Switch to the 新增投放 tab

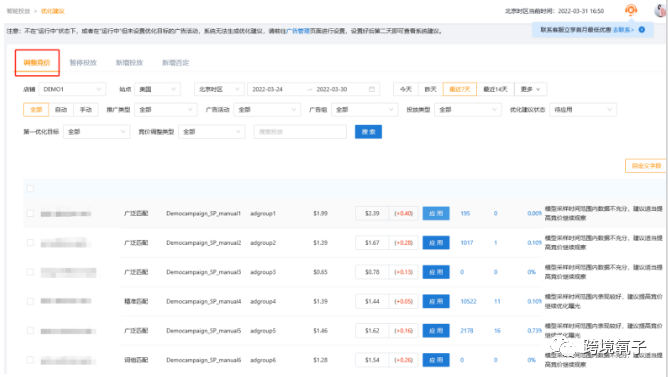pos(130,63)
